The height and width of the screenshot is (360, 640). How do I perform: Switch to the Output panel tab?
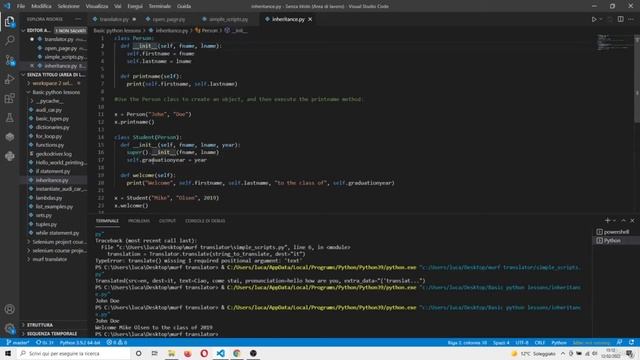167,221
